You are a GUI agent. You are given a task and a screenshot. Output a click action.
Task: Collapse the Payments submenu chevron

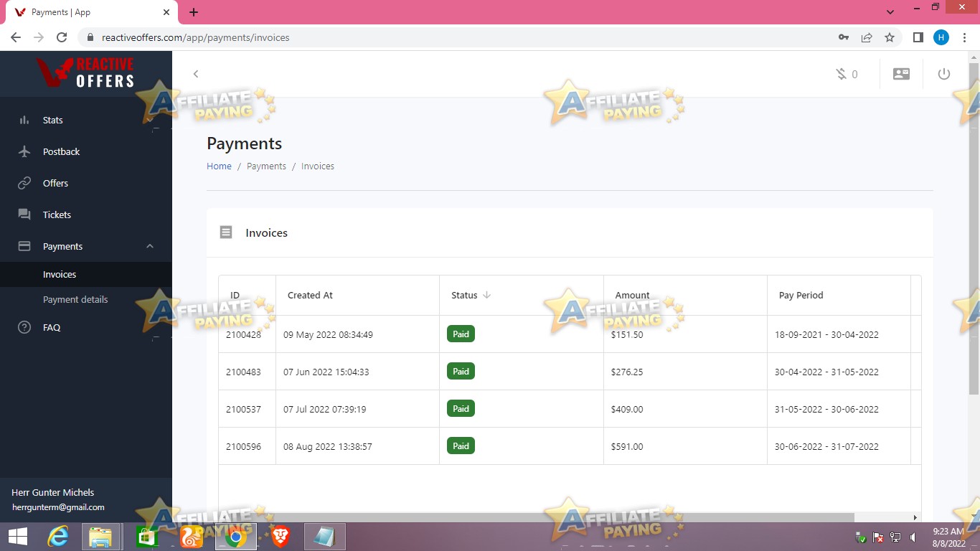pos(150,246)
